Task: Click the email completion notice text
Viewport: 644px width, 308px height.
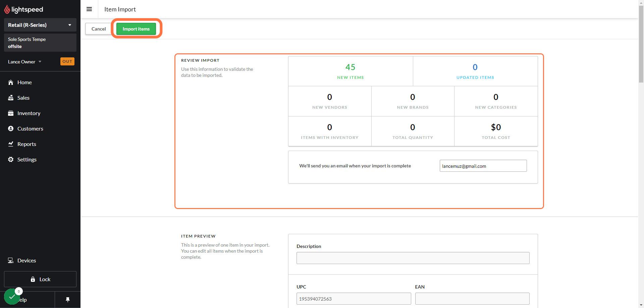Action: pos(355,166)
